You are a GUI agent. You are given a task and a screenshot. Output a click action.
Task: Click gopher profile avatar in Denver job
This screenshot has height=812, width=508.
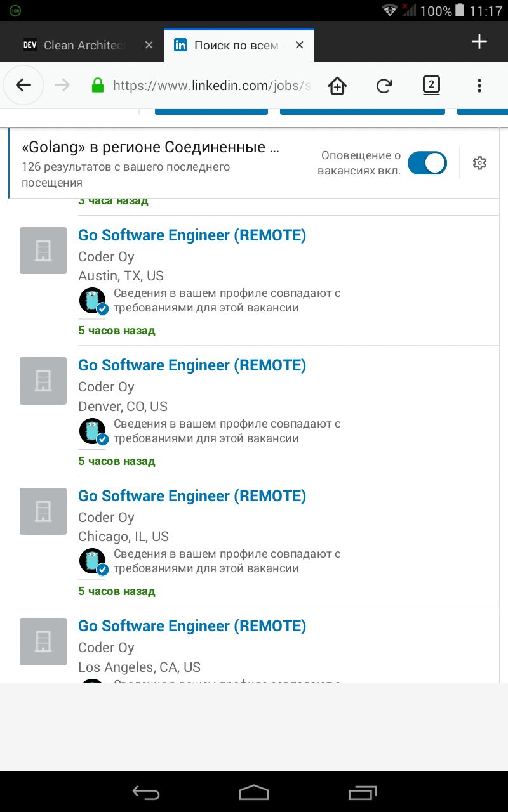click(x=93, y=431)
